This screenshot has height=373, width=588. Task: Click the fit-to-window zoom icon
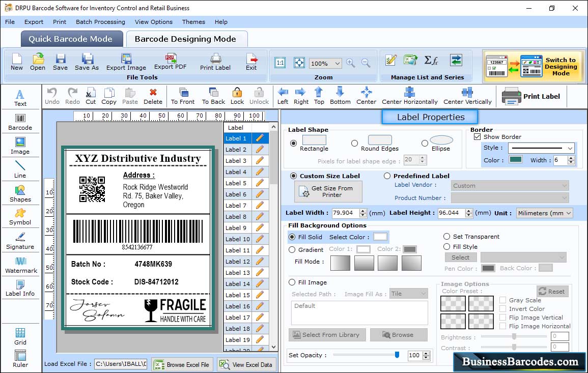[x=299, y=63]
